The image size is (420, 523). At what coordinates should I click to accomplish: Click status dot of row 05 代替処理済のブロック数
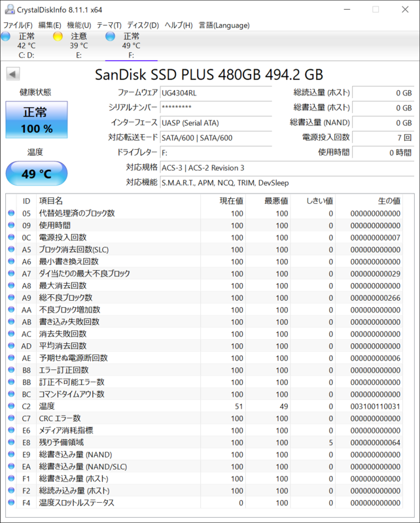11,213
